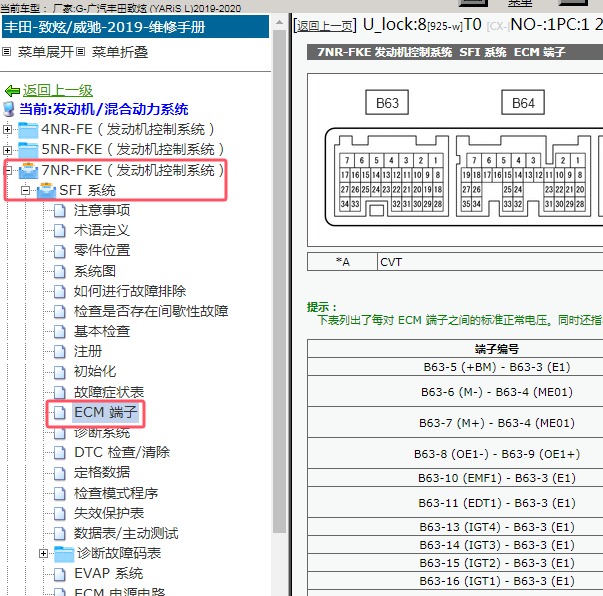Click the 失效保护表 page icon

click(x=60, y=513)
